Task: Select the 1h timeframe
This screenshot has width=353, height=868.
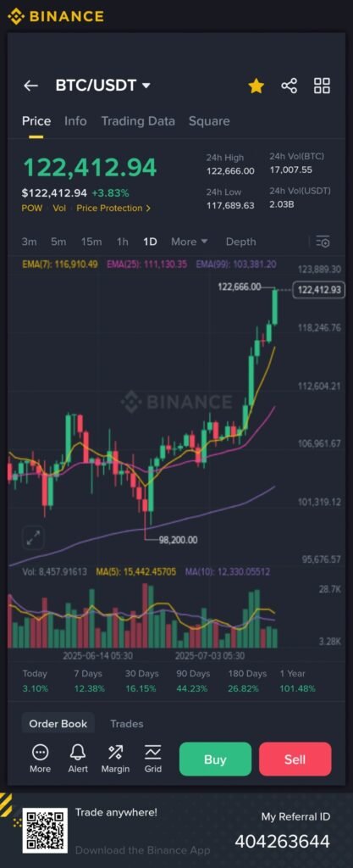Action: (123, 242)
